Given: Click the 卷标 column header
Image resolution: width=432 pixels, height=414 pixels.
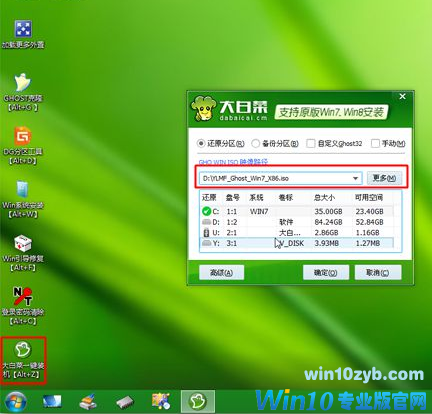Looking at the screenshot, I should point(286,198).
